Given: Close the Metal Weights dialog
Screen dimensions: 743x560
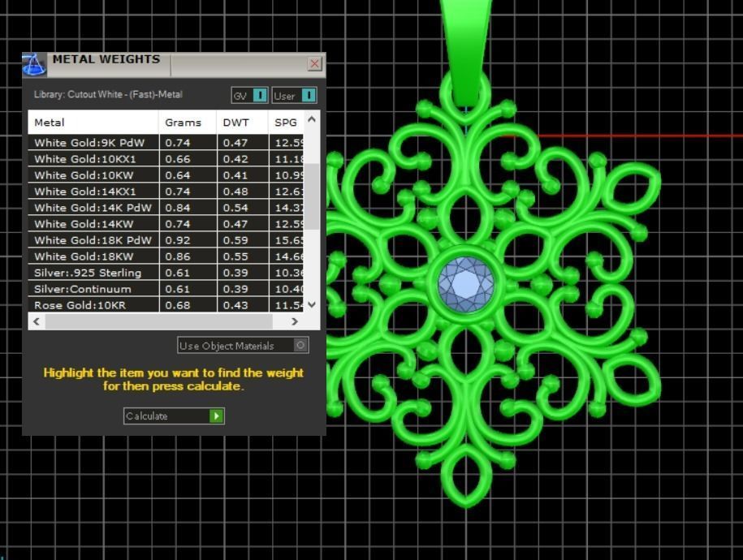Looking at the screenshot, I should tap(314, 63).
